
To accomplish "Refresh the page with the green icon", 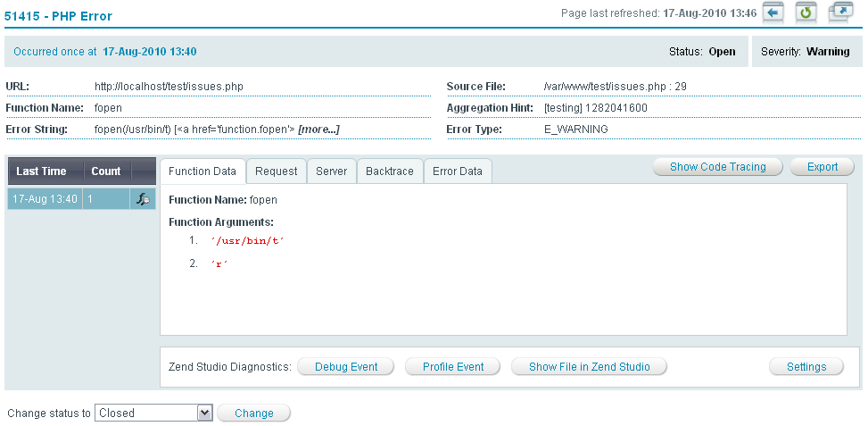I will [x=806, y=13].
